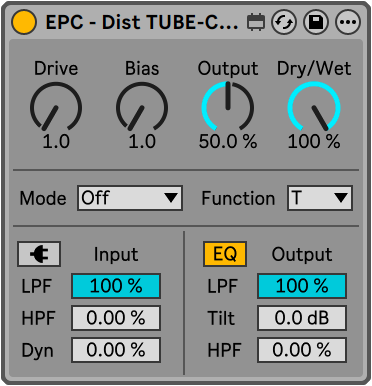
Task: Click the Bias label
Action: pyautogui.click(x=142, y=68)
